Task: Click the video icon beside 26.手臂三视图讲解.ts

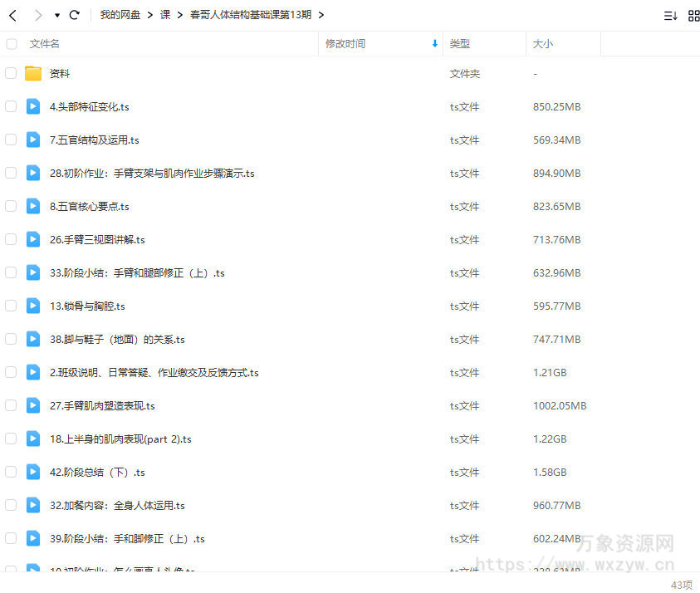Action: click(32, 239)
